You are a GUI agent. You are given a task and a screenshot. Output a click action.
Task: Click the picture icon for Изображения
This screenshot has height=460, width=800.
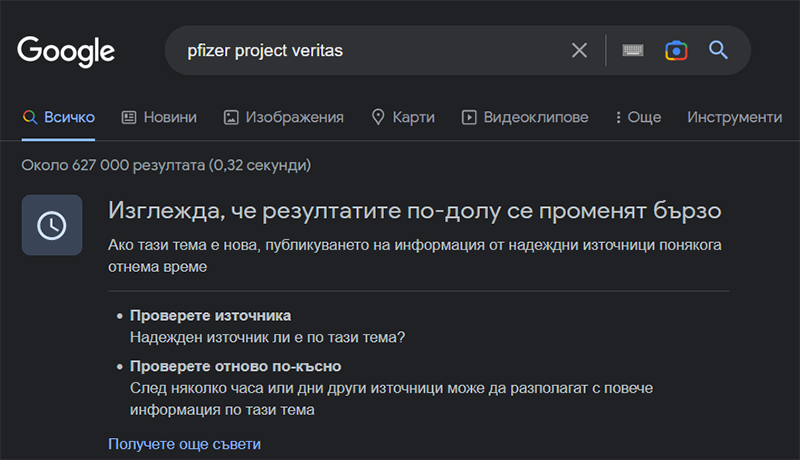point(231,117)
